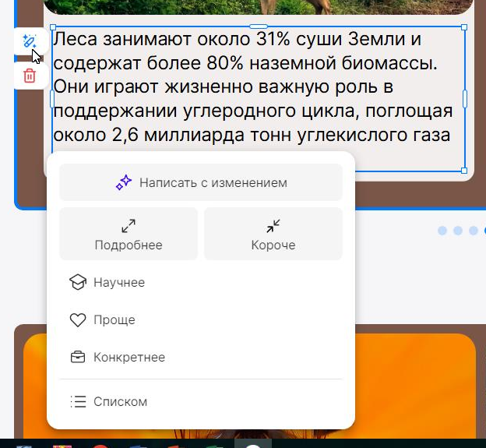
Task: Choose 'Написать с изменением' option
Action: [201, 182]
